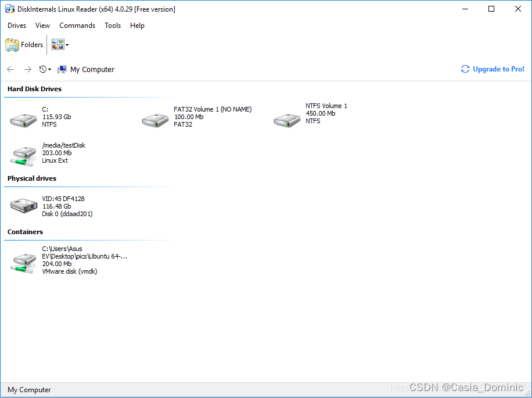The width and height of the screenshot is (532, 398).
Task: Click the 450.00 Mb size text
Action: pyautogui.click(x=320, y=113)
